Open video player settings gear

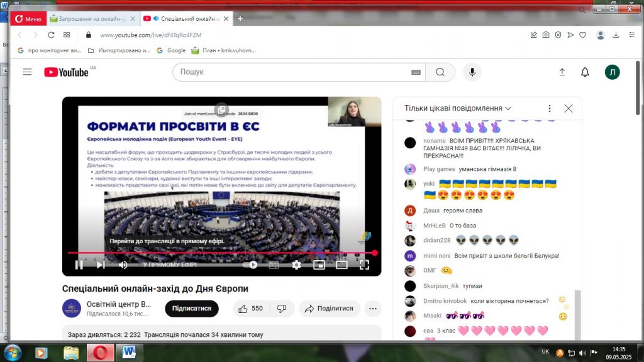[x=296, y=265]
